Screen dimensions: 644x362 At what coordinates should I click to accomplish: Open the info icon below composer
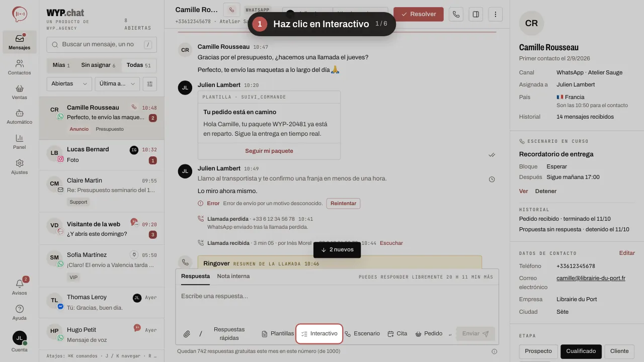point(495,351)
